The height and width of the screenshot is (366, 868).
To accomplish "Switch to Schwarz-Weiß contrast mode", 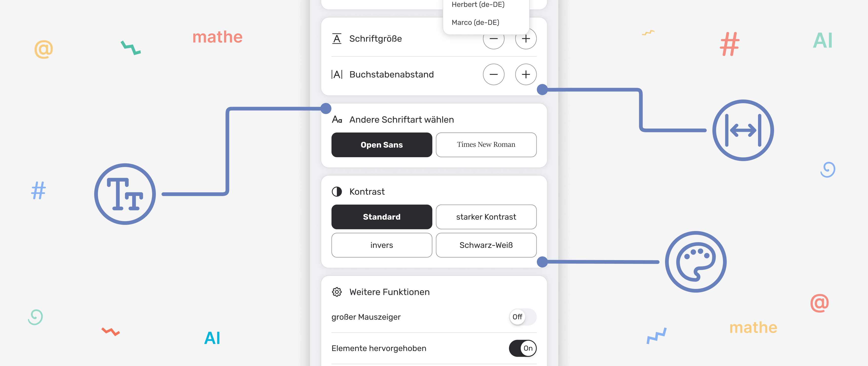I will tap(486, 245).
